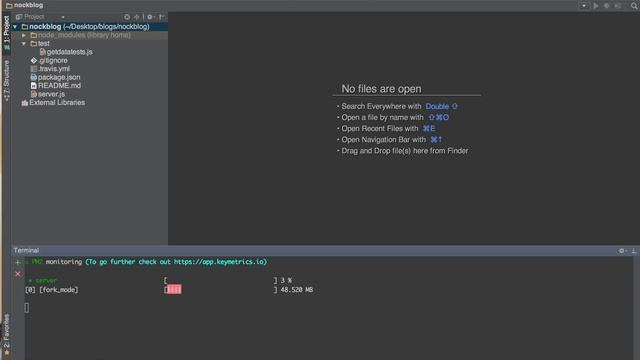Select the README.md file
This screenshot has width=640, height=360.
tap(56, 86)
